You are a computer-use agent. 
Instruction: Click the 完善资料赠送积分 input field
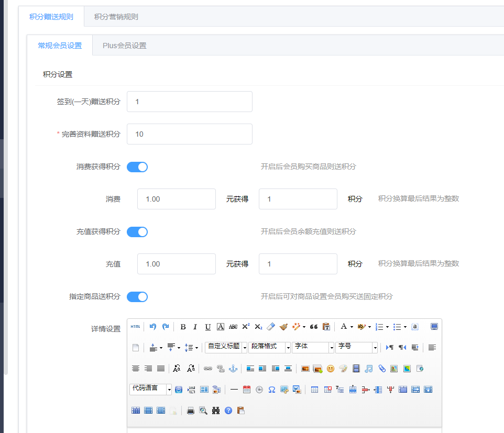pos(190,134)
